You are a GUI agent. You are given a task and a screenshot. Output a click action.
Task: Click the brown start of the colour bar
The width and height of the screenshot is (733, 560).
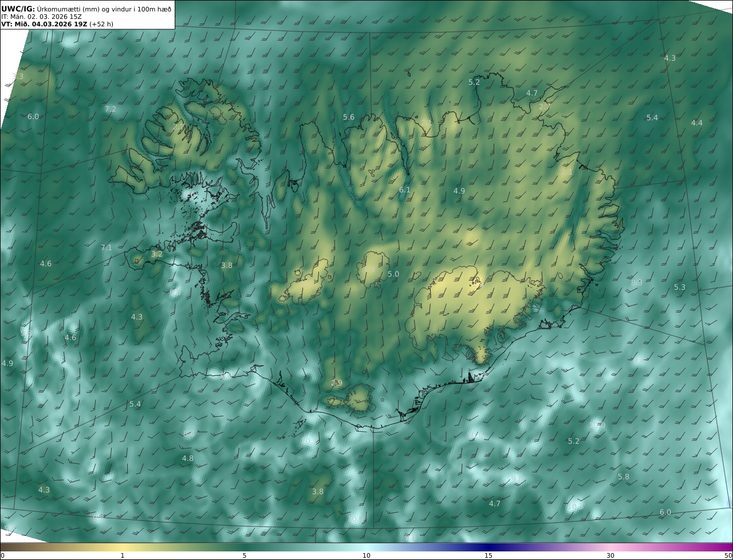(x=10, y=547)
